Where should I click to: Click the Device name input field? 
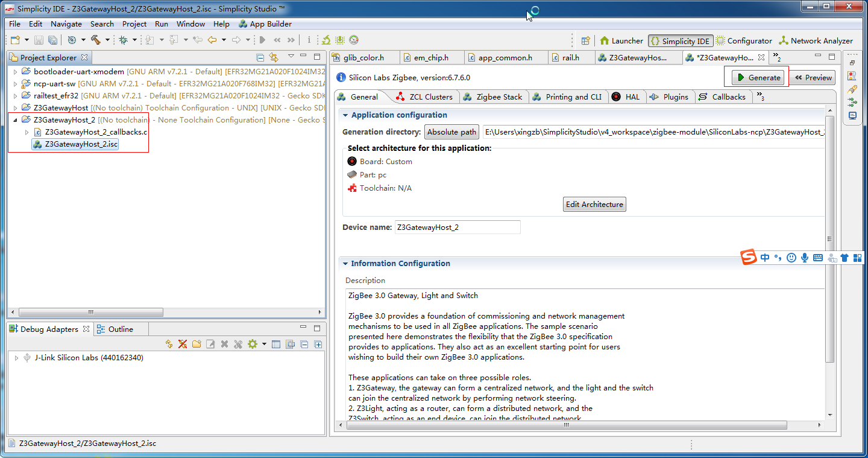pos(458,227)
